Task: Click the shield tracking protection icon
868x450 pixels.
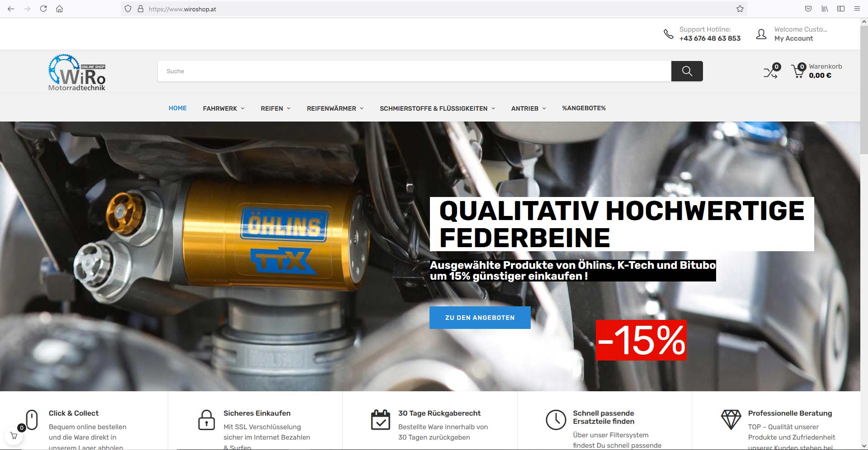Action: pos(128,9)
